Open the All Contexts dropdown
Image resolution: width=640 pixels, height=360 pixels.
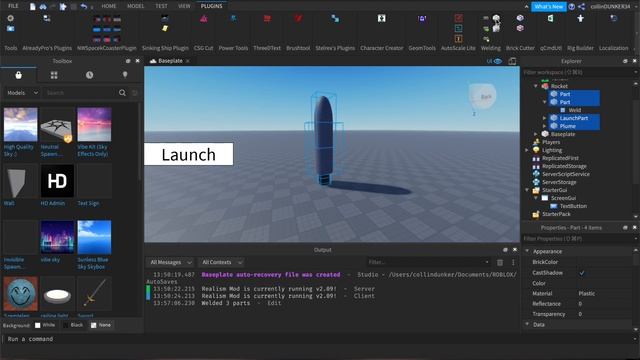221,262
